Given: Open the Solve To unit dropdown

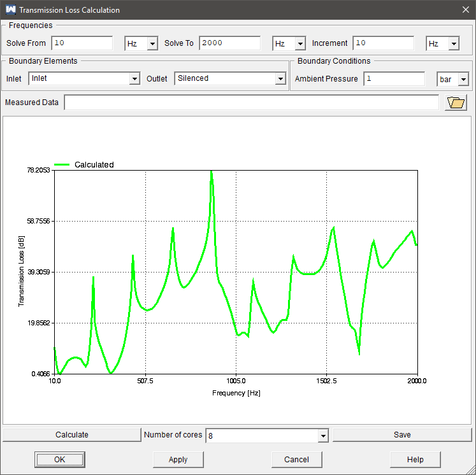Looking at the screenshot, I should pos(300,44).
